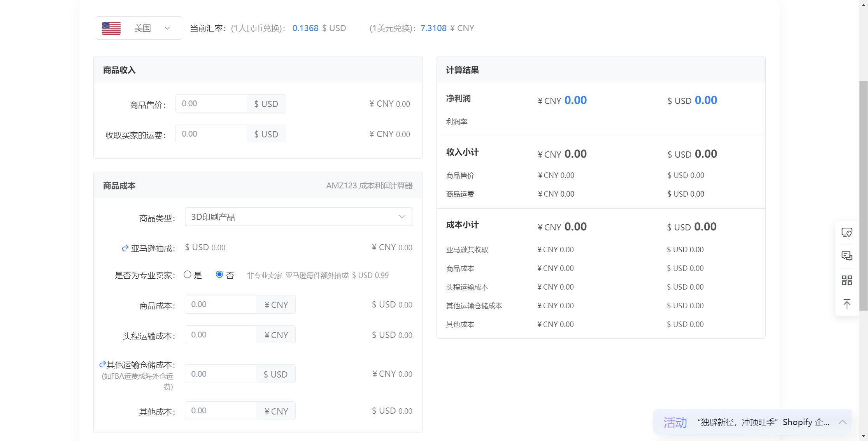Click the 0.1368 exchange rate value
868x441 pixels.
point(305,28)
